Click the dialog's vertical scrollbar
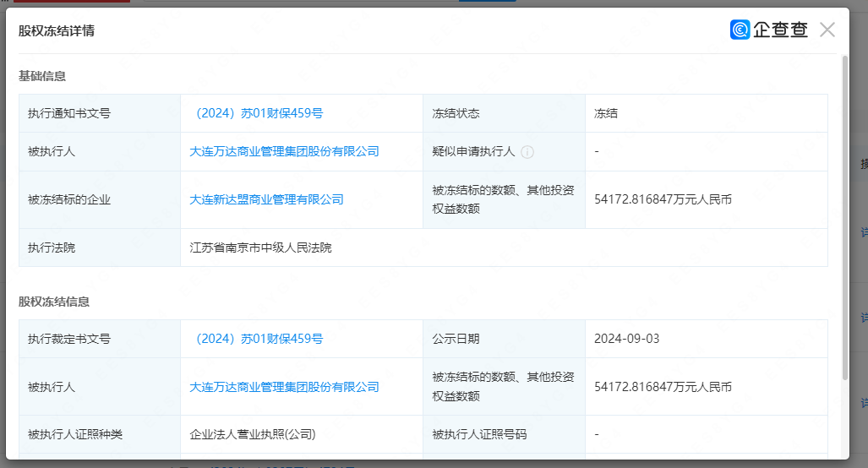 844,211
